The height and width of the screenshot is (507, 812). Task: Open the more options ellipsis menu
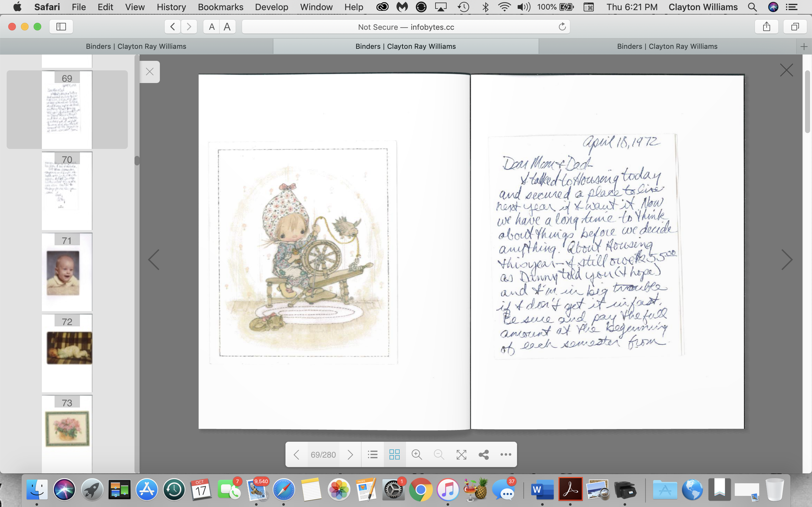(x=506, y=454)
